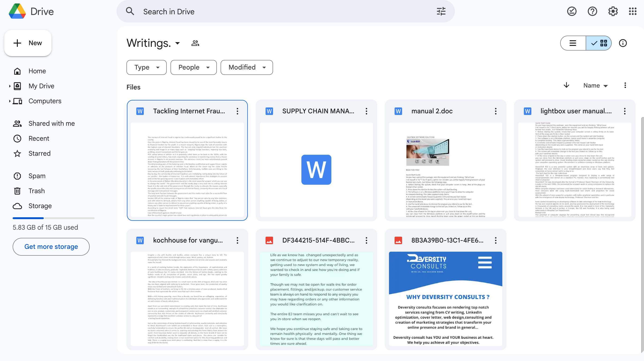Click the vertical scrollbar on the right

tap(643, 235)
